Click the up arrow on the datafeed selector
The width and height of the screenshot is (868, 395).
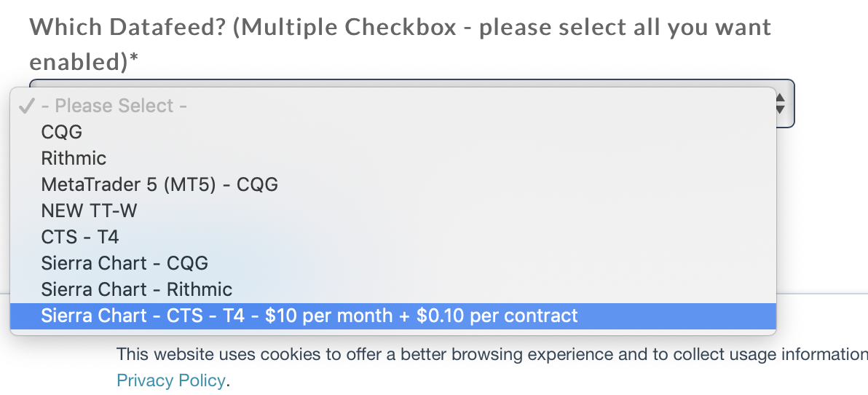(x=780, y=97)
